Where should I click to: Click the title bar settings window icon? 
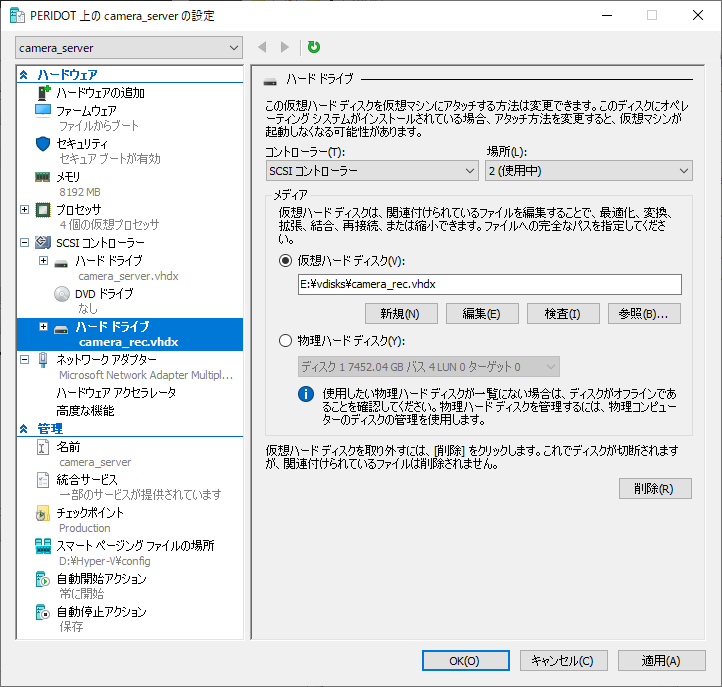click(x=17, y=16)
